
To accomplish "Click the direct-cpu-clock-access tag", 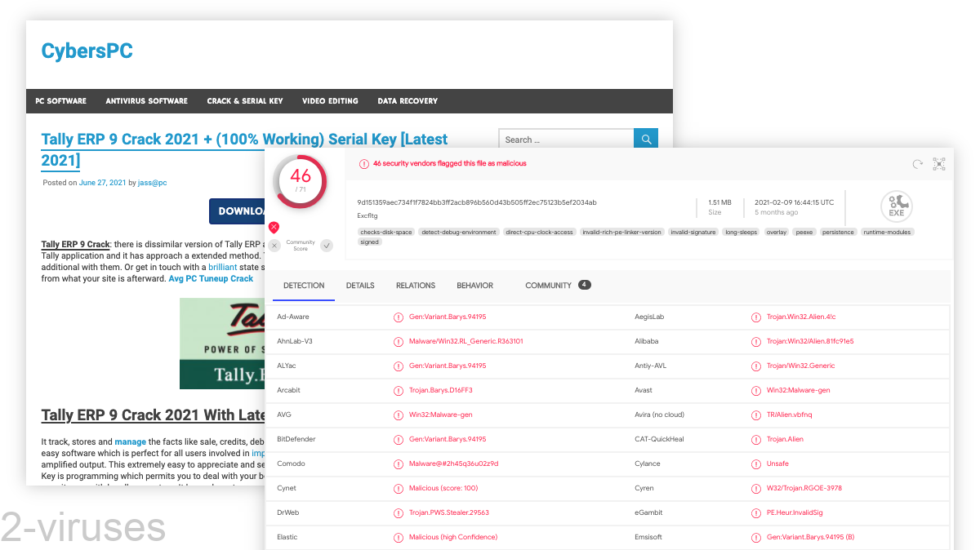I will [540, 232].
